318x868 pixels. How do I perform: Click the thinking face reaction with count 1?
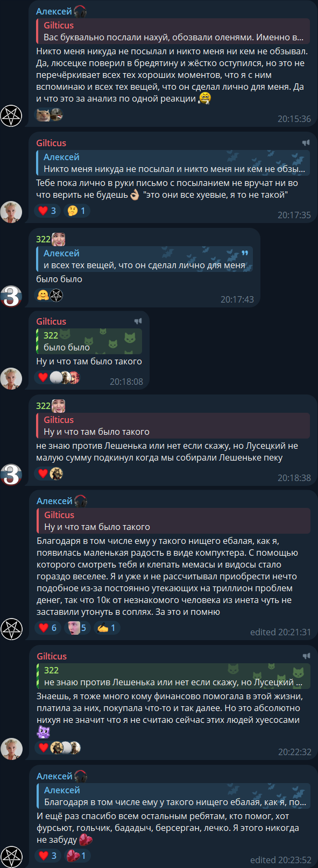(x=76, y=211)
